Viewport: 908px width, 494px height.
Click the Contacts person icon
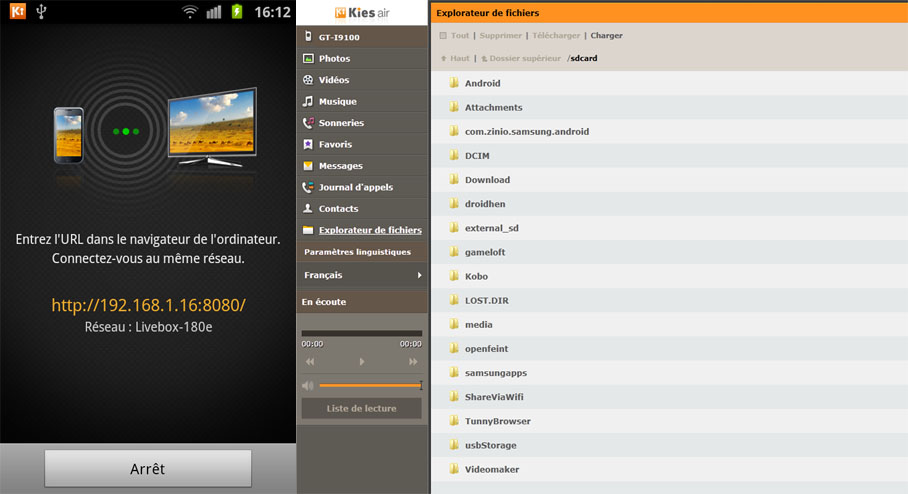pos(308,208)
